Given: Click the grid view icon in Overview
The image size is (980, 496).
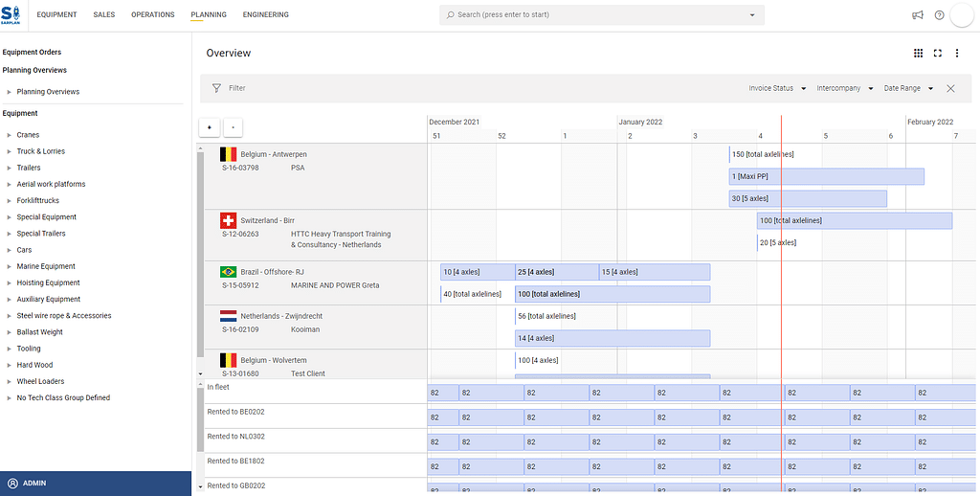Looking at the screenshot, I should coord(918,54).
